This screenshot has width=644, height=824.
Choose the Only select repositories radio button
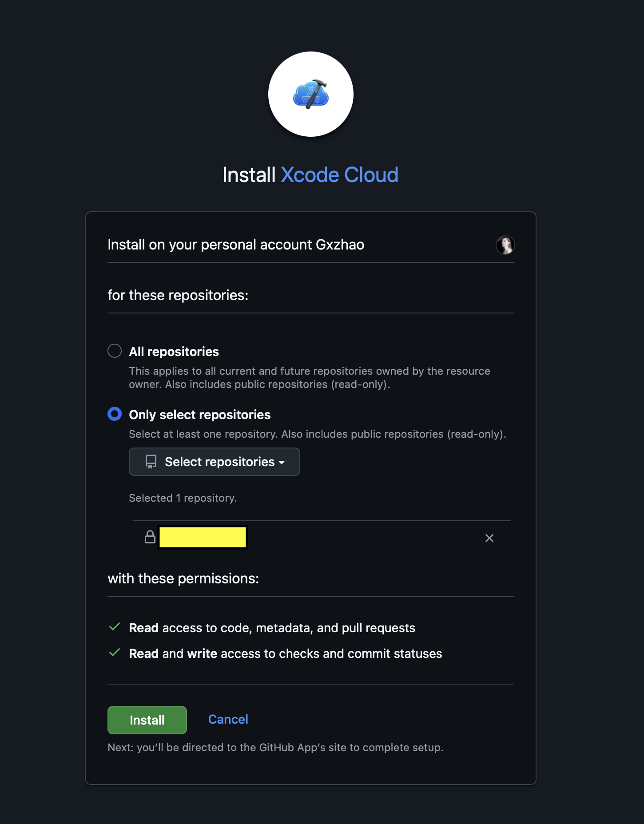pos(115,414)
